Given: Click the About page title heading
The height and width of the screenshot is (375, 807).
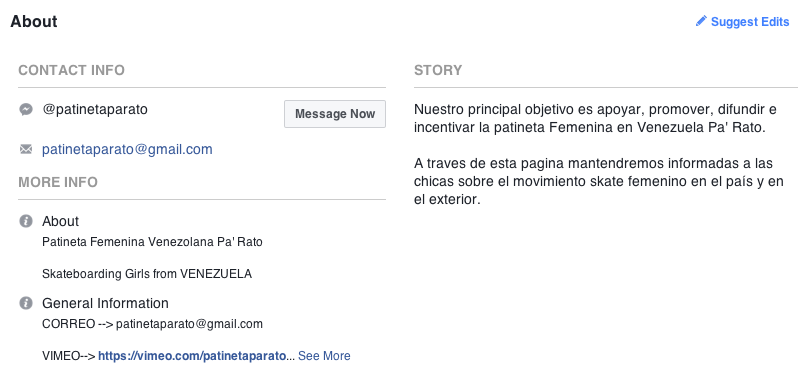Looking at the screenshot, I should coord(34,22).
